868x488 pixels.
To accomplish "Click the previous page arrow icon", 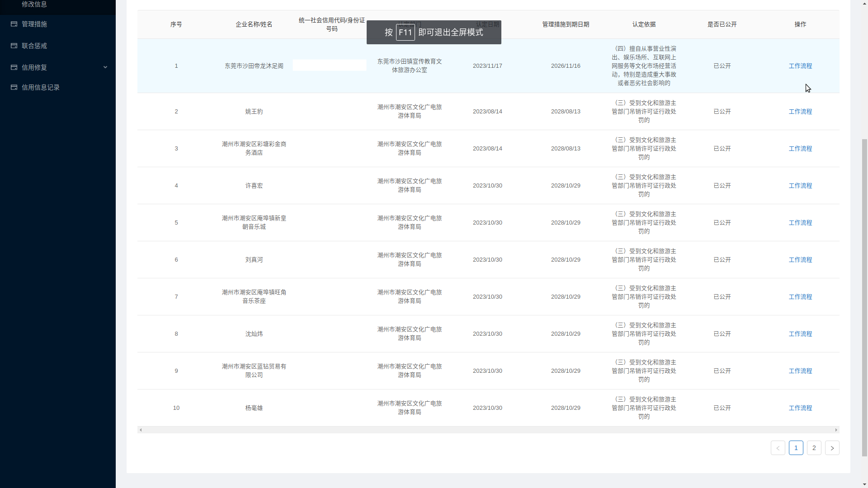I will 778,448.
